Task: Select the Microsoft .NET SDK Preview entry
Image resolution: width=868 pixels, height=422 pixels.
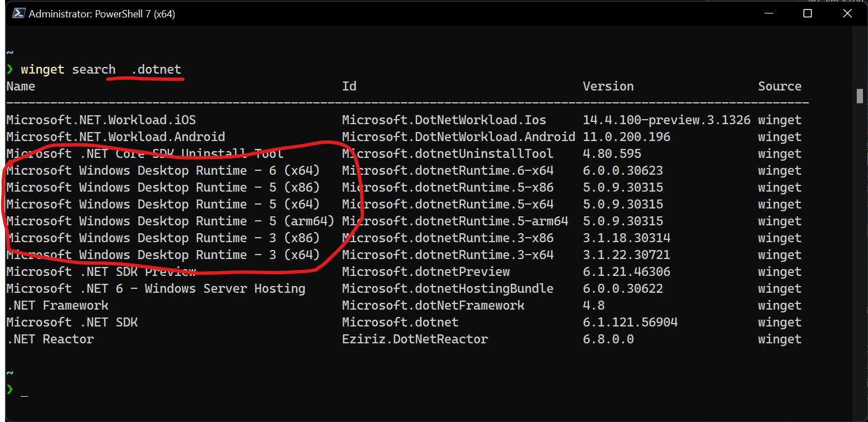Action: click(100, 271)
